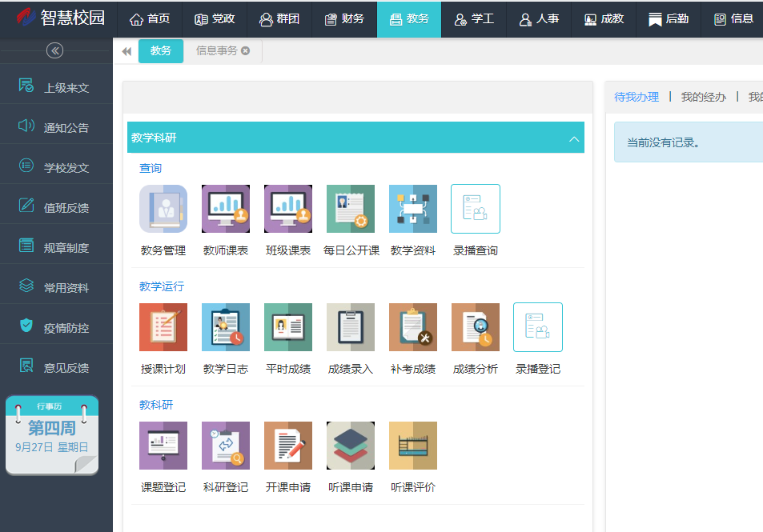Image resolution: width=763 pixels, height=532 pixels.
Task: Switch to the 教务 page tab
Action: coord(161,51)
